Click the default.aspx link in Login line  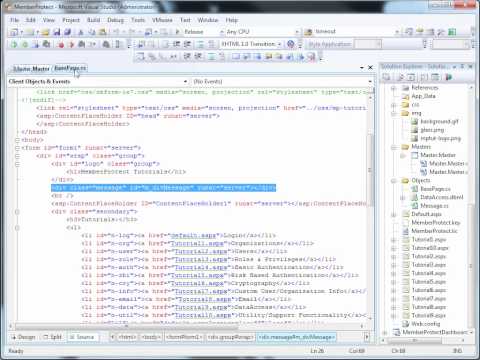193,236
